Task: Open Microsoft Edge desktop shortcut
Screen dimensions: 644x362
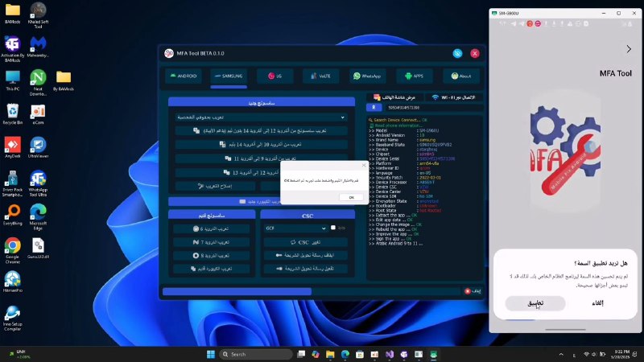Action: pos(38,217)
